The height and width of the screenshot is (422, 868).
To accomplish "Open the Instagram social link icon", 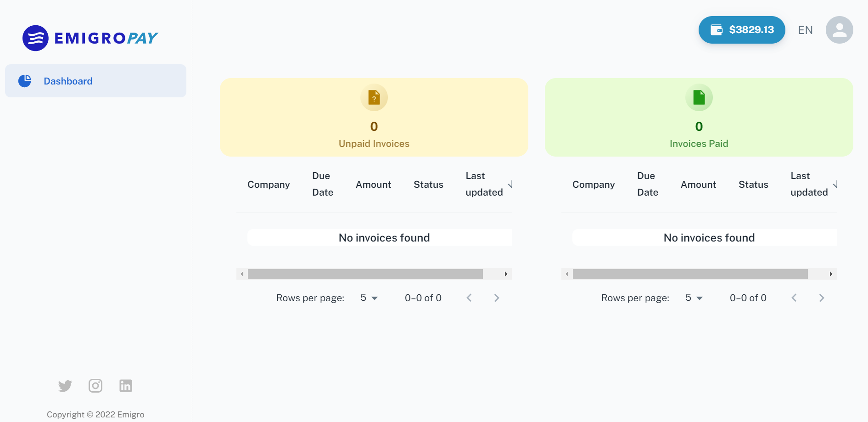I will click(x=95, y=386).
